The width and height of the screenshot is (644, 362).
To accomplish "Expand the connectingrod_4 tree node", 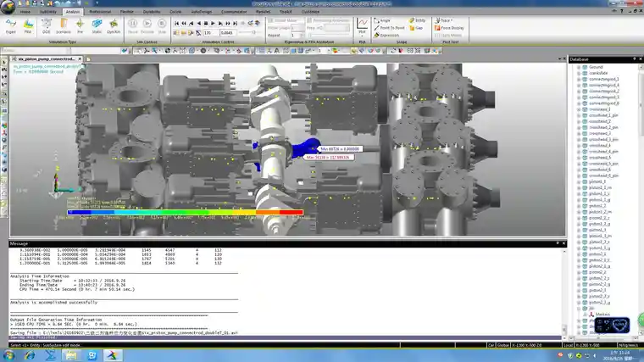I will (579, 85).
